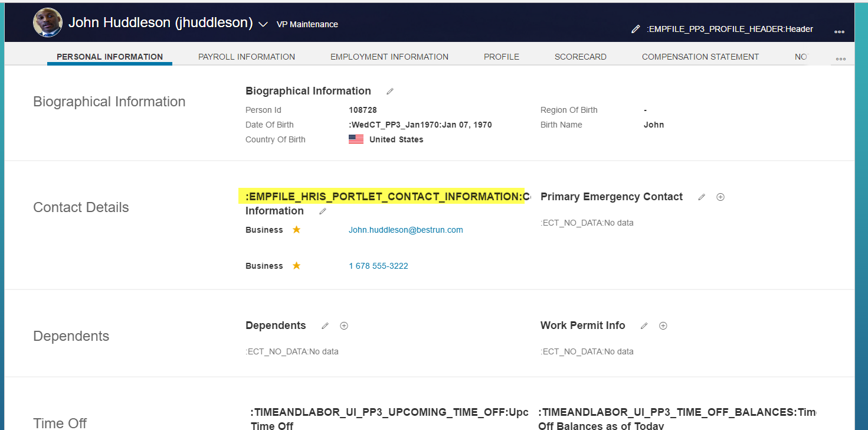Edit profile header pencil icon
Screen dimensions: 868x430
pyautogui.click(x=636, y=29)
